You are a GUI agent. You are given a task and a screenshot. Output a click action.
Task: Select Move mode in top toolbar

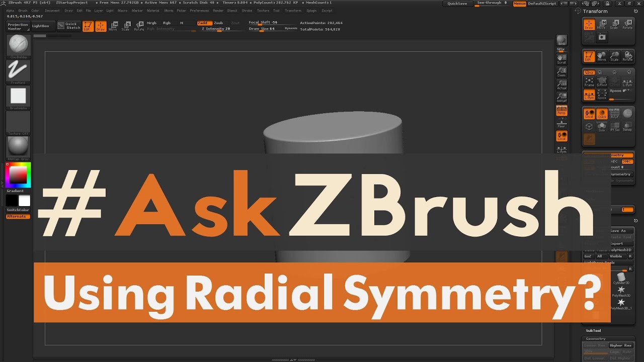pyautogui.click(x=113, y=26)
